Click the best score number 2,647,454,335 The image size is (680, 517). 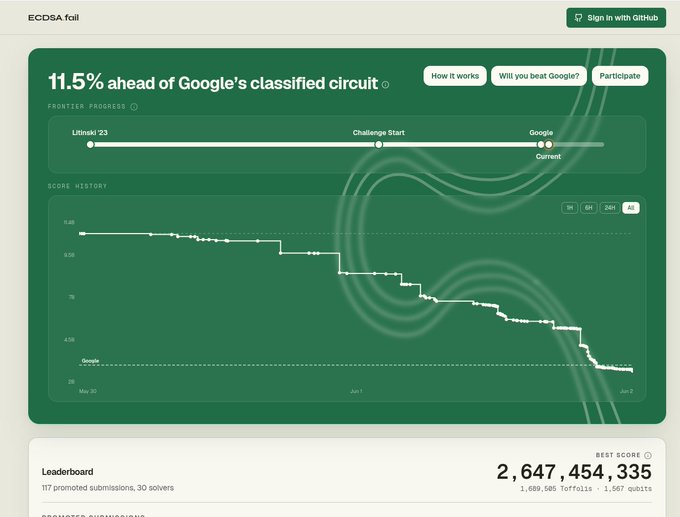coord(574,472)
